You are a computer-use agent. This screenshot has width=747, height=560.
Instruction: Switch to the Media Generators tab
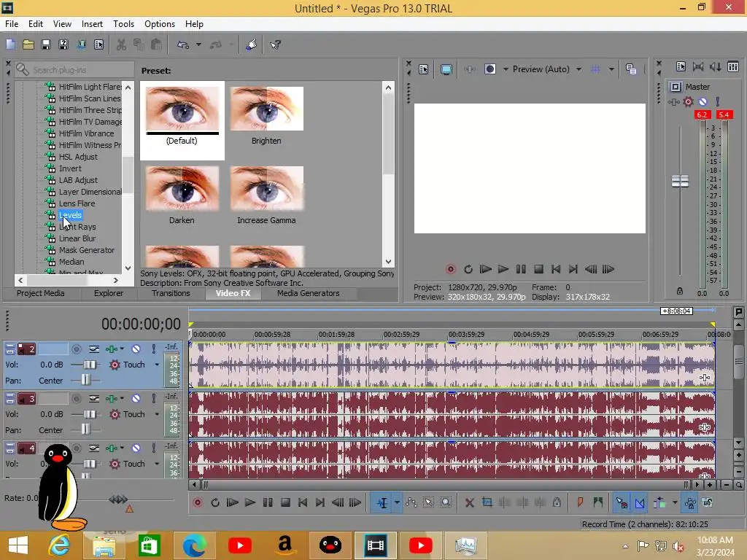tap(308, 293)
